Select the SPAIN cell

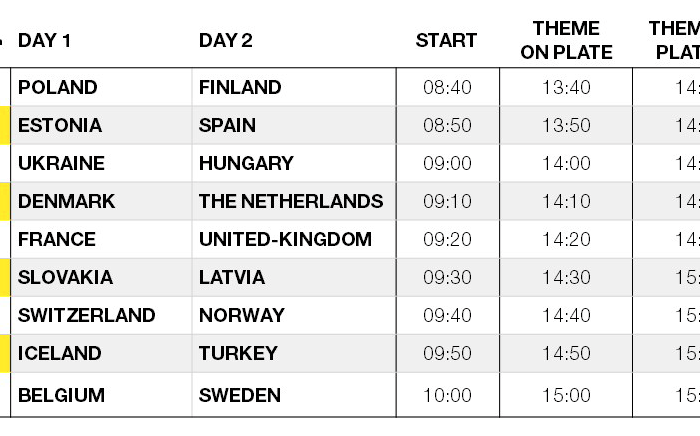click(x=294, y=125)
